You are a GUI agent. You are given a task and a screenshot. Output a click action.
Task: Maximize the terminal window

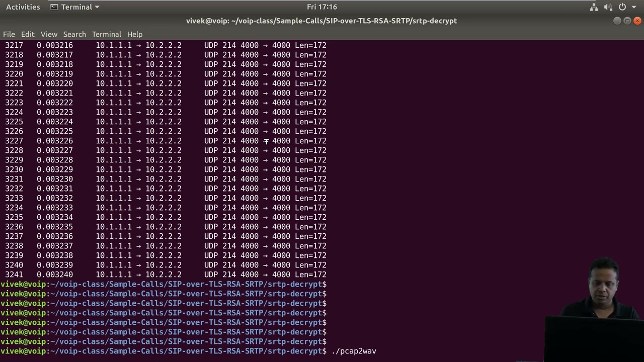tap(627, 21)
